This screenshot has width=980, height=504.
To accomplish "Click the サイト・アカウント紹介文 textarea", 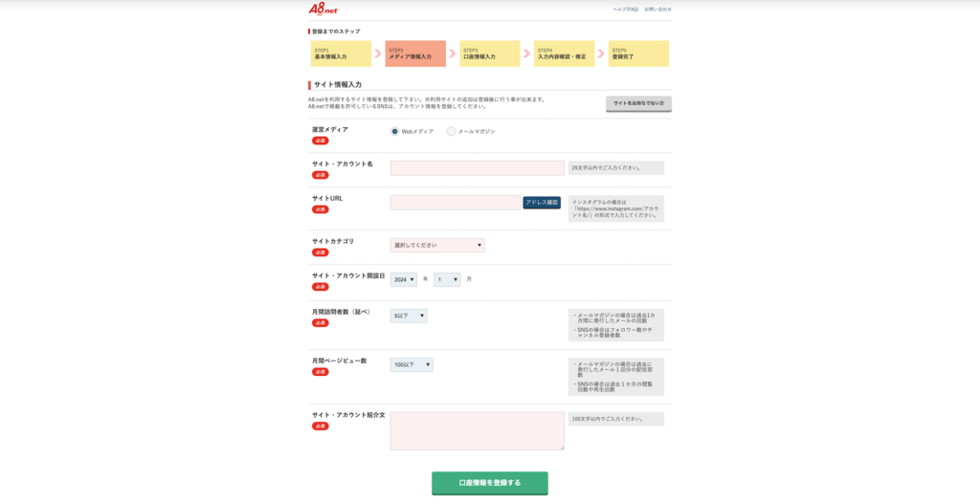I will pos(477,430).
